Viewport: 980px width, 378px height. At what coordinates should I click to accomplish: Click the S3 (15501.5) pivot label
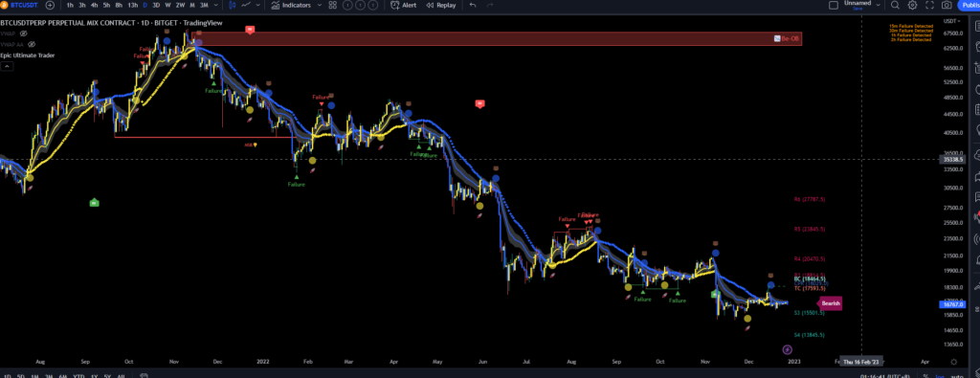(810, 312)
